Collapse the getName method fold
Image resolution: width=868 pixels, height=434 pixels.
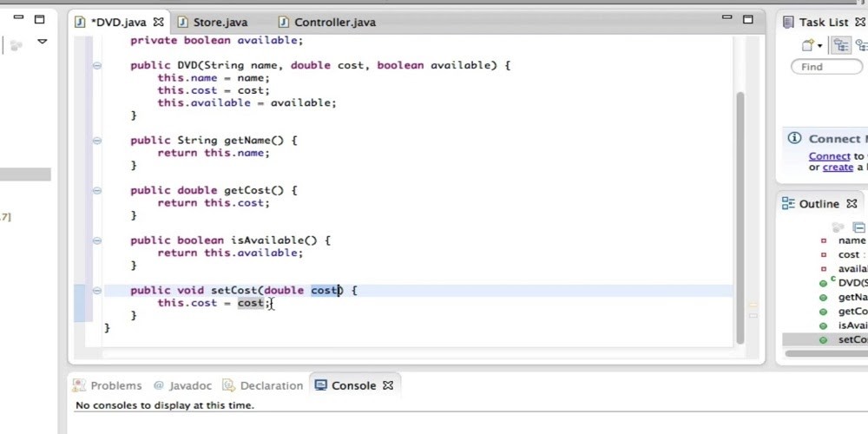click(x=96, y=140)
